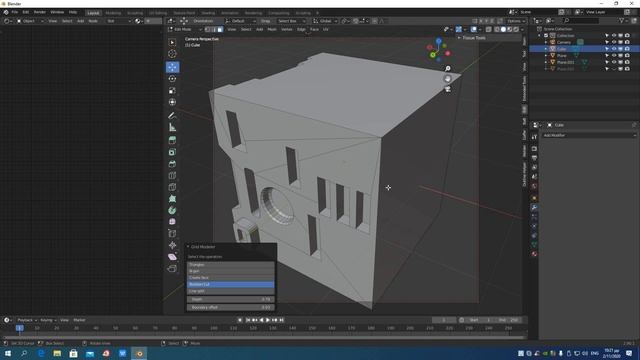The width and height of the screenshot is (640, 360).
Task: Open the File menu
Action: click(x=14, y=12)
